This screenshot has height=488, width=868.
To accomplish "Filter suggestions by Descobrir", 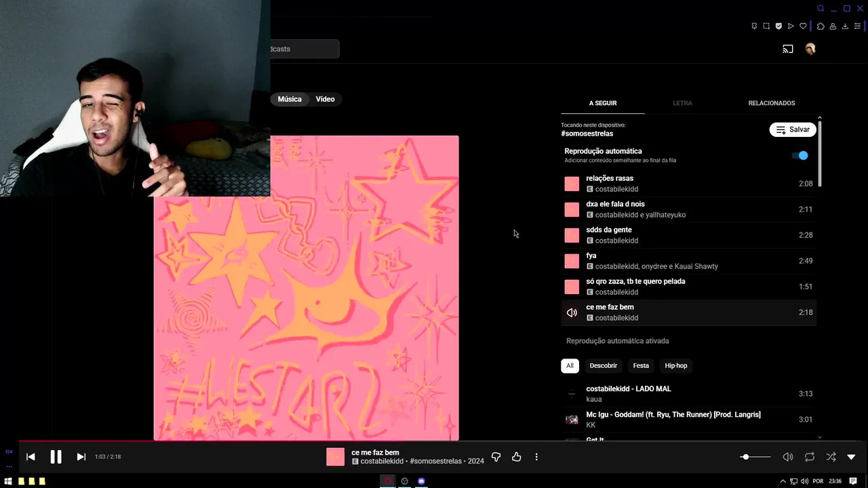I will tap(603, 365).
